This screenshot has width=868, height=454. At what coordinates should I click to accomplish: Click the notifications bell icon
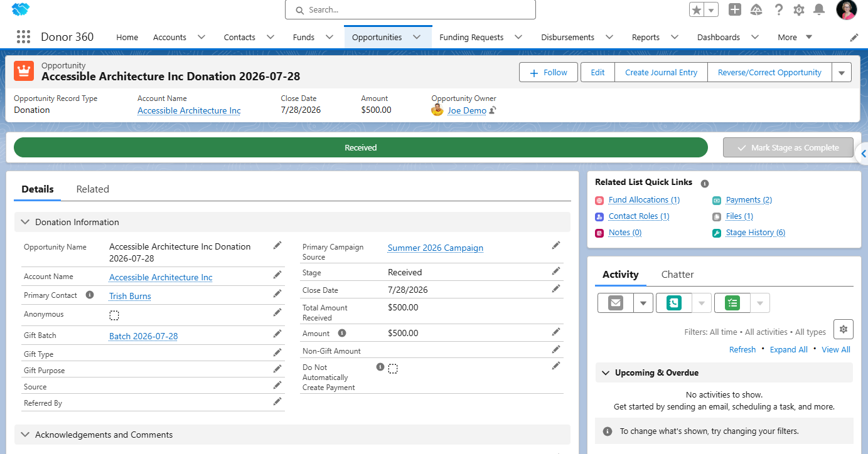819,9
